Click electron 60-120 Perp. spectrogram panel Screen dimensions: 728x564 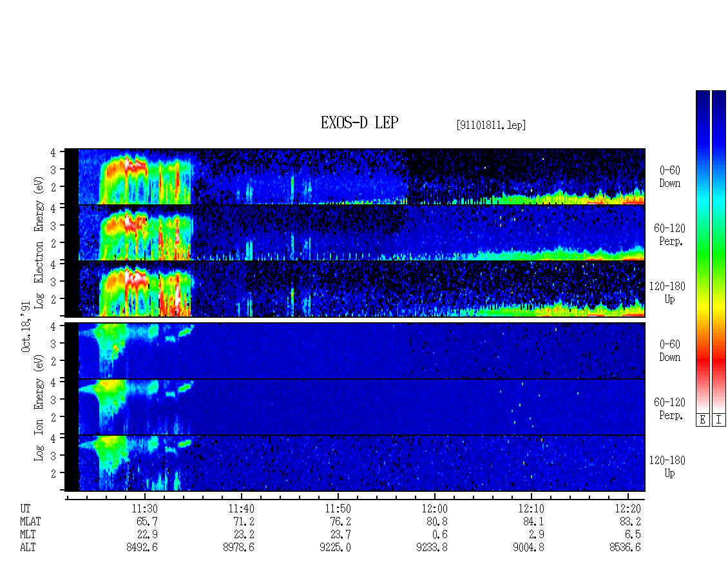click(x=355, y=233)
